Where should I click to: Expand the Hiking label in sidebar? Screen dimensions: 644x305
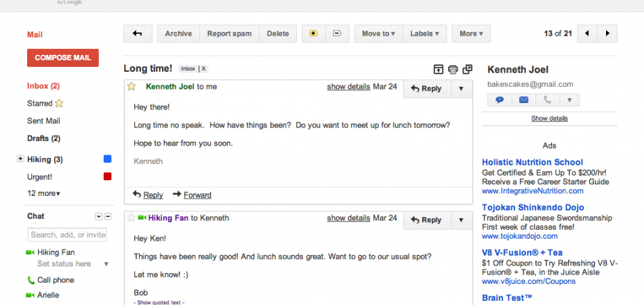click(20, 159)
